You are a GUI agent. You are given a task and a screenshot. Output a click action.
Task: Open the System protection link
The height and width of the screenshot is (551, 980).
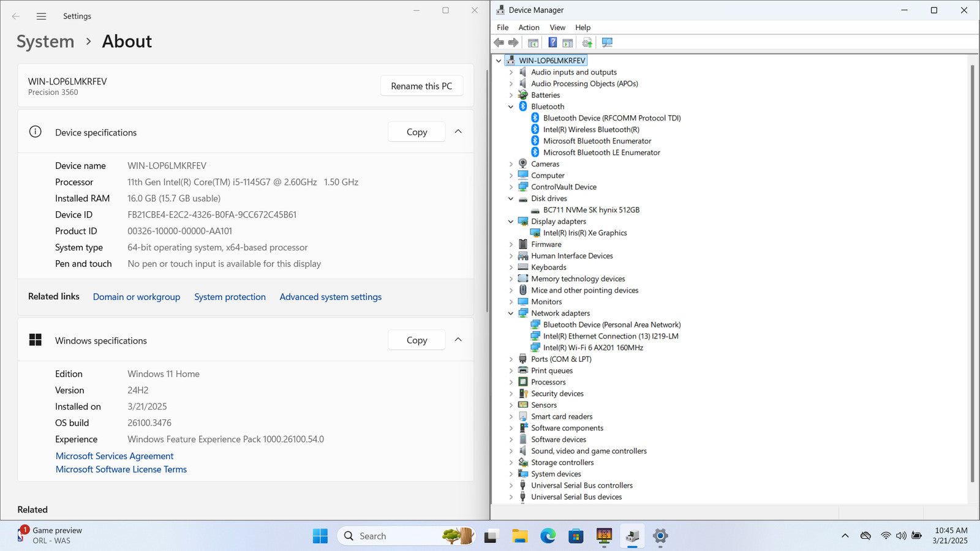pos(230,297)
